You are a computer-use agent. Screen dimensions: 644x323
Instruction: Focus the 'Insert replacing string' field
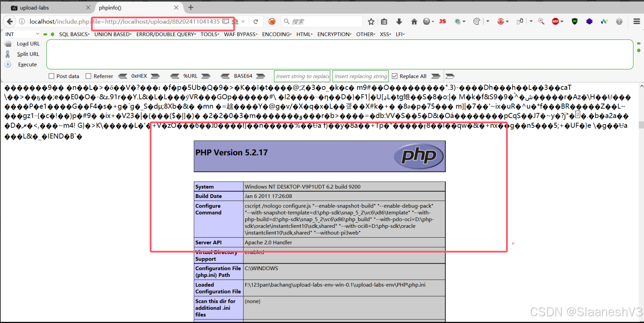(361, 76)
